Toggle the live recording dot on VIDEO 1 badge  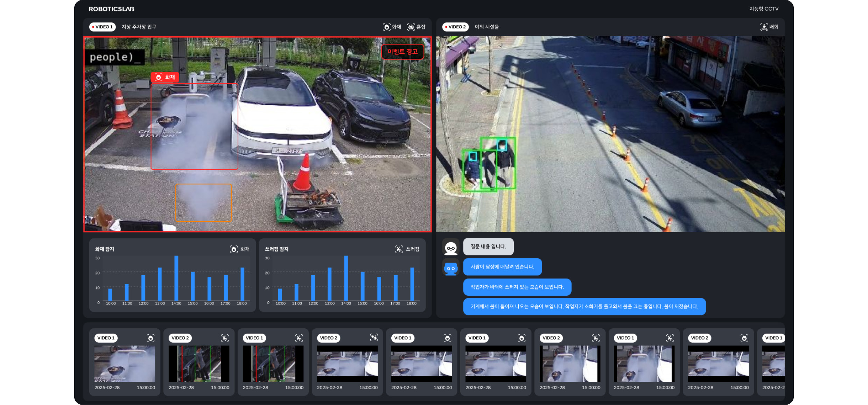coord(93,27)
